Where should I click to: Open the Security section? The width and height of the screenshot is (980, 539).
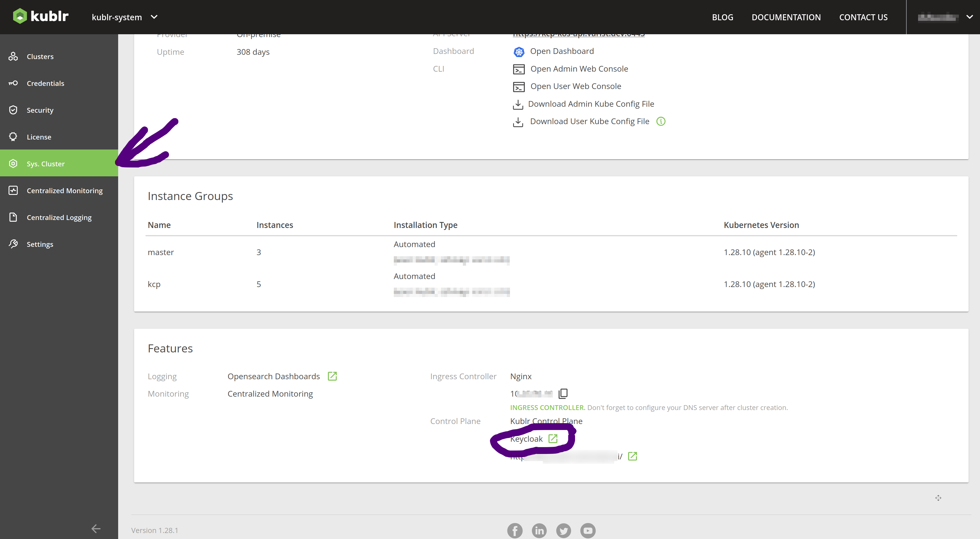click(x=59, y=110)
